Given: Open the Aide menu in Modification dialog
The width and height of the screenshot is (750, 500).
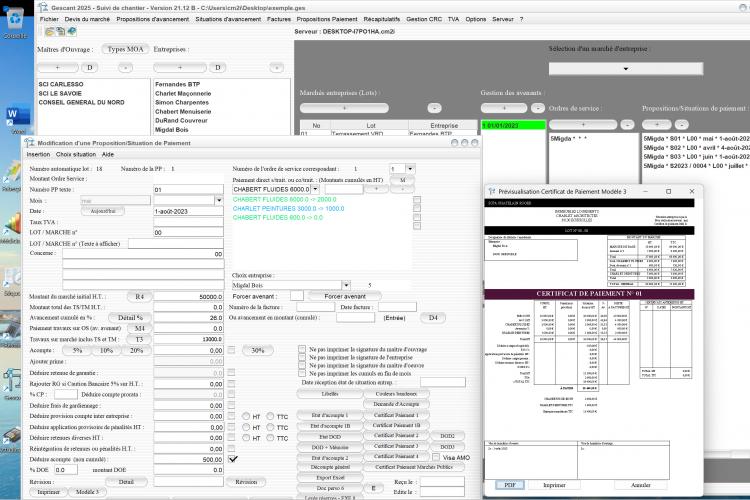Looking at the screenshot, I should (x=108, y=155).
